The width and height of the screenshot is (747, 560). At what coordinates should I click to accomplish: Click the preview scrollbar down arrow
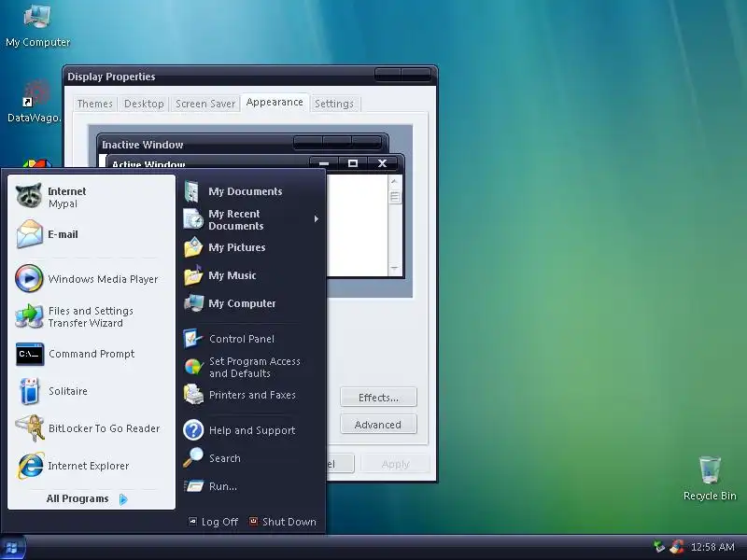tap(394, 268)
